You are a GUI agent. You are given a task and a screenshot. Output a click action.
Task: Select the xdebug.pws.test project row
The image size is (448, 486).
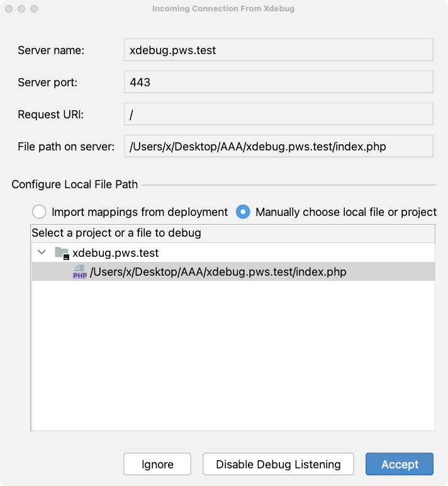pyautogui.click(x=233, y=252)
